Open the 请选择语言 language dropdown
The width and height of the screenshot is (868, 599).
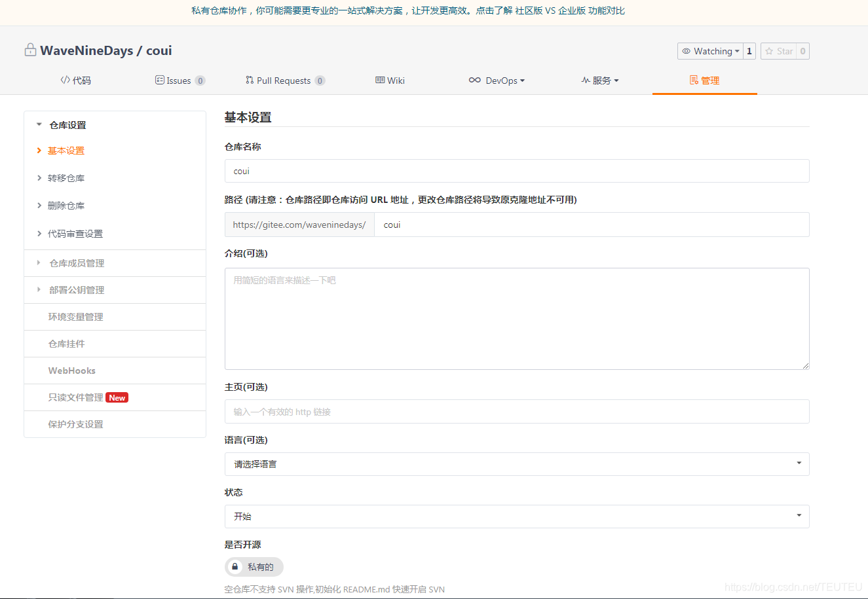(x=517, y=463)
